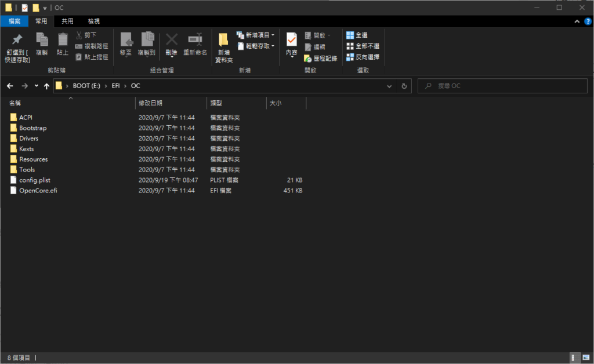Click the Properties checkmark icon
Screen dimensions: 594x364
291,40
